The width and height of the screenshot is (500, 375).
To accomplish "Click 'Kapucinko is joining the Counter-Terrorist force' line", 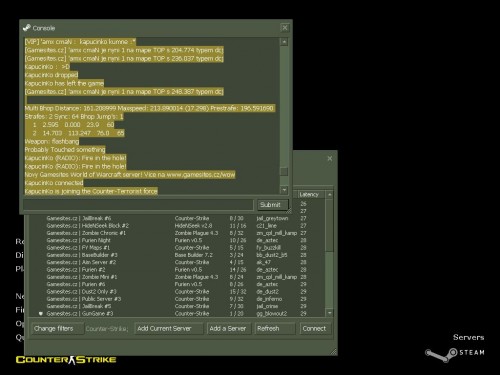I will point(91,191).
